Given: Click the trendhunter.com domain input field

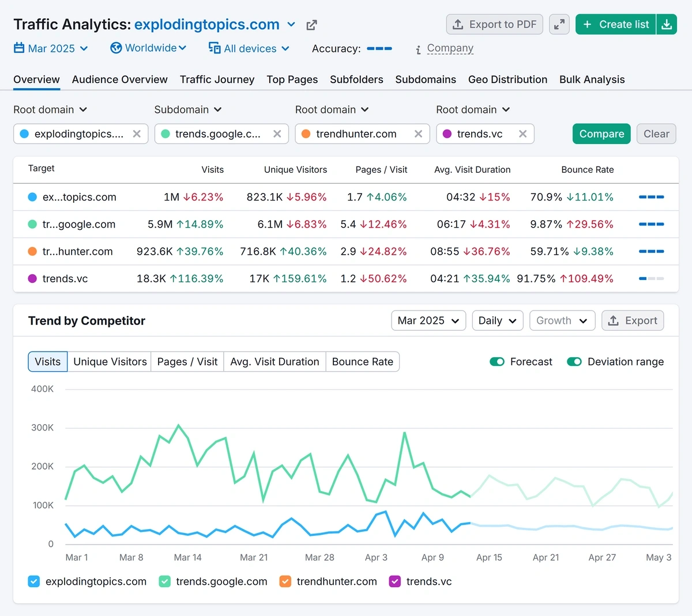Looking at the screenshot, I should click(362, 134).
